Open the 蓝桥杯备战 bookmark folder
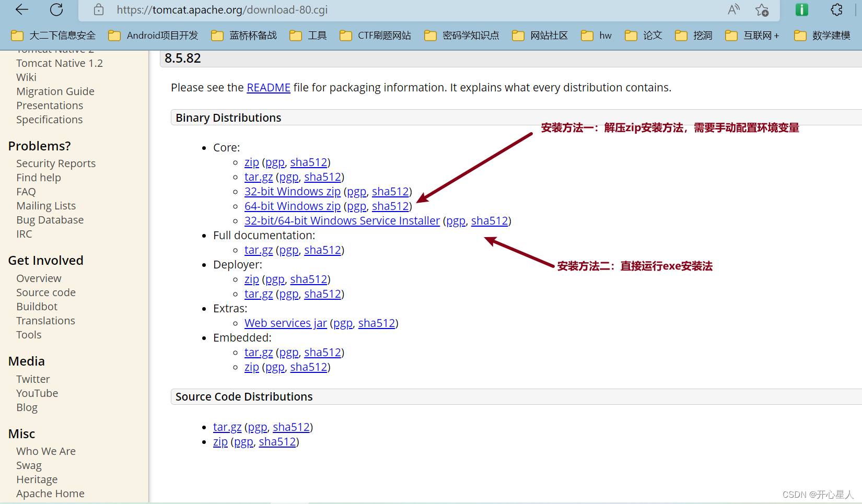The image size is (862, 504). (244, 36)
